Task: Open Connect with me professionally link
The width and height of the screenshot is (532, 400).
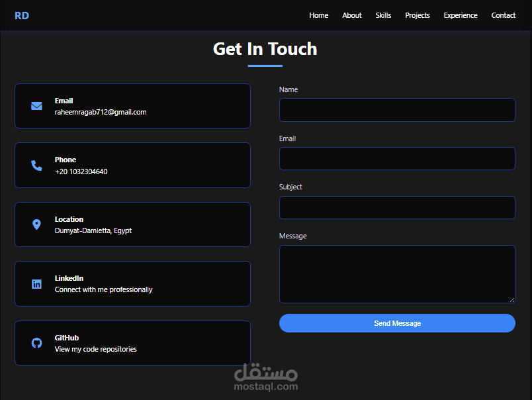Action: coord(103,289)
